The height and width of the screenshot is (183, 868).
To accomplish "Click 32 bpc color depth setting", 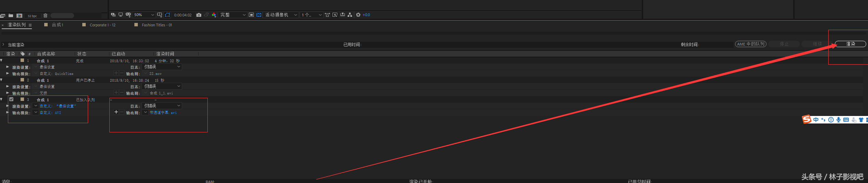I will coord(32,16).
